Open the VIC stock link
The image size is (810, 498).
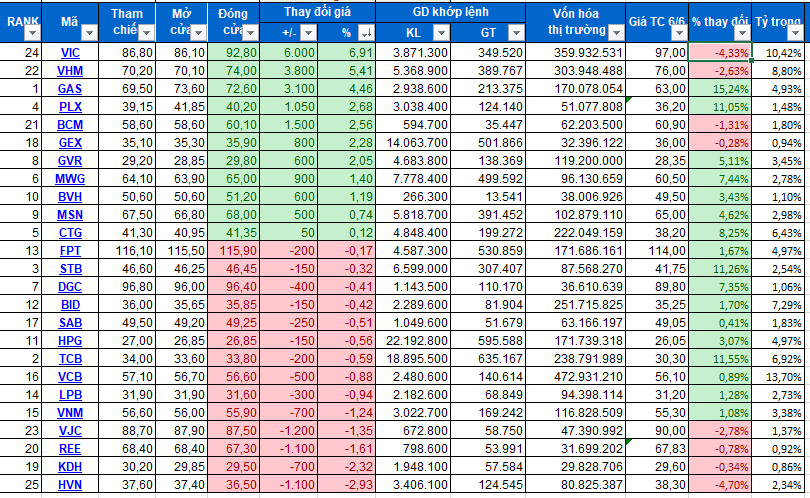(70, 53)
